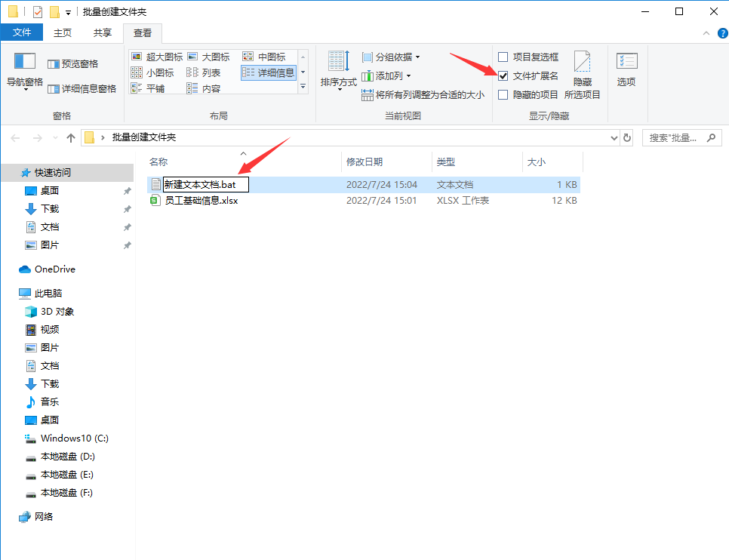Customize quick access toolbar dropdown
Screen dimensions: 729x560
(69, 13)
